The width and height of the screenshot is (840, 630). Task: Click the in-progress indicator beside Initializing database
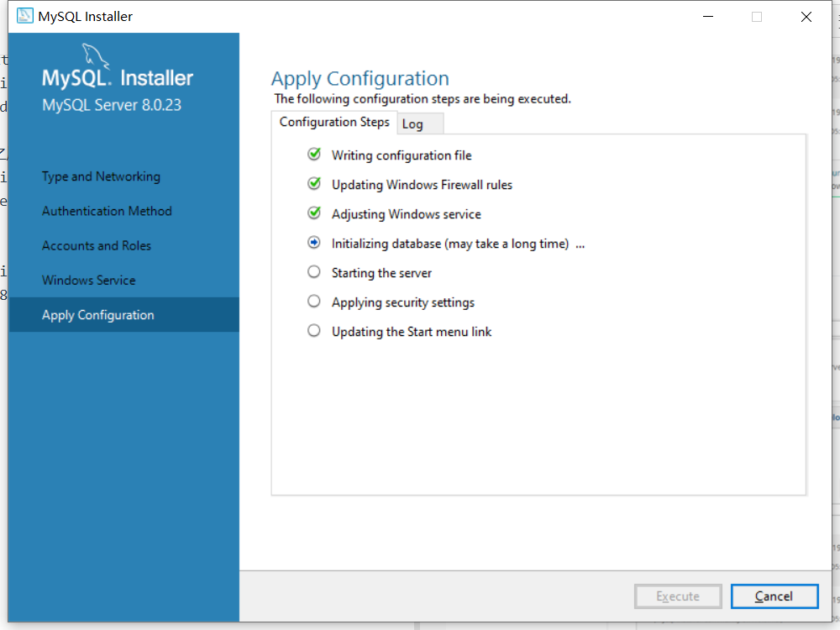pyautogui.click(x=314, y=243)
